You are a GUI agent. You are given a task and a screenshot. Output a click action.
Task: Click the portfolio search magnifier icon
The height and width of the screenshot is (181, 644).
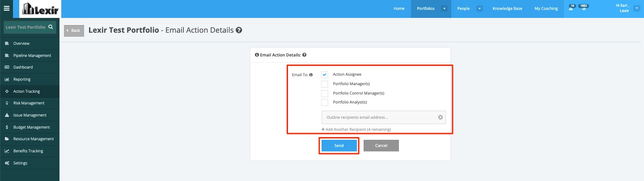[x=51, y=27]
